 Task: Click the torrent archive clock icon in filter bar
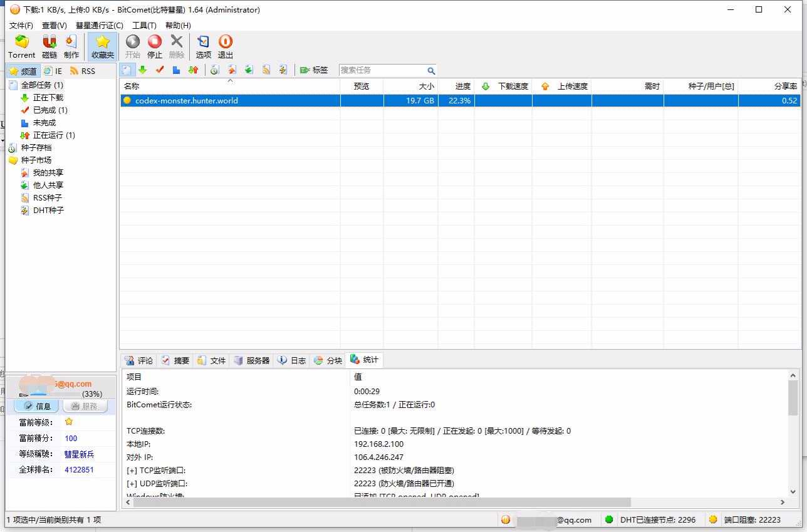[214, 70]
